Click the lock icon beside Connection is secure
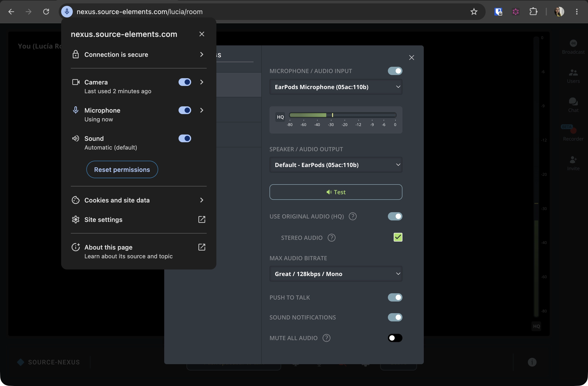 (76, 54)
